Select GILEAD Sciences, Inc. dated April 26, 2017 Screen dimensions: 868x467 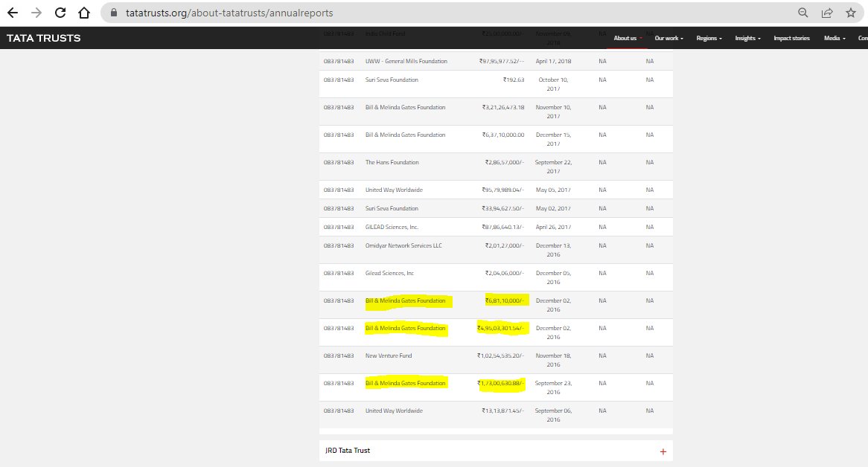coord(392,227)
